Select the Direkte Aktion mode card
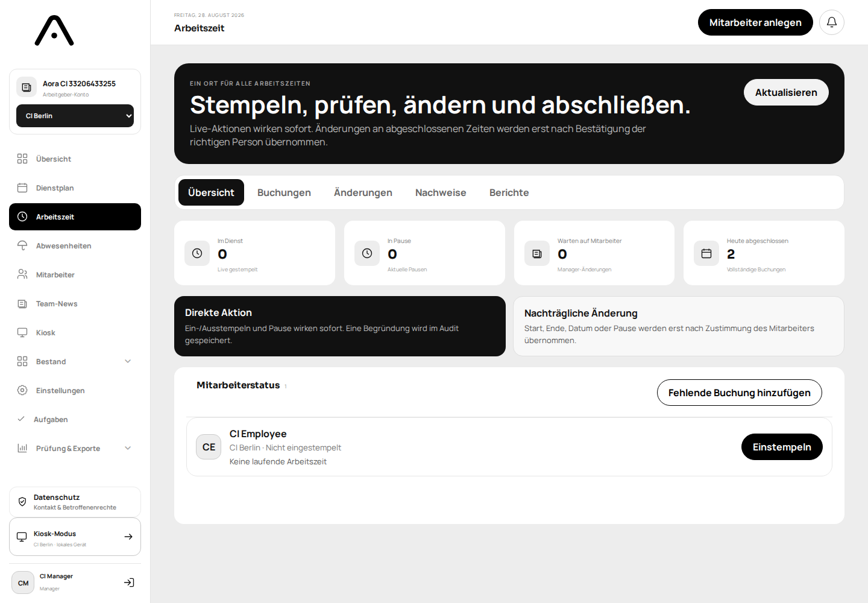 pos(340,326)
